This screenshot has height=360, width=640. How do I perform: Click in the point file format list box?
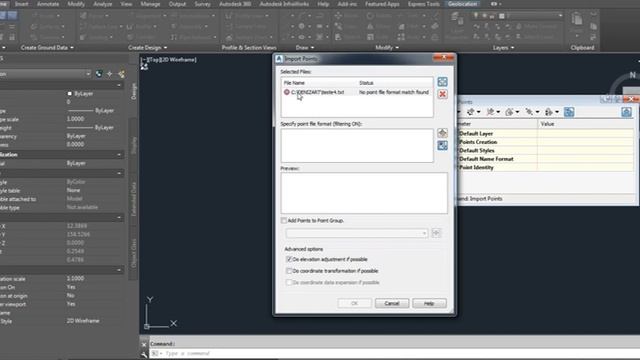tap(357, 145)
